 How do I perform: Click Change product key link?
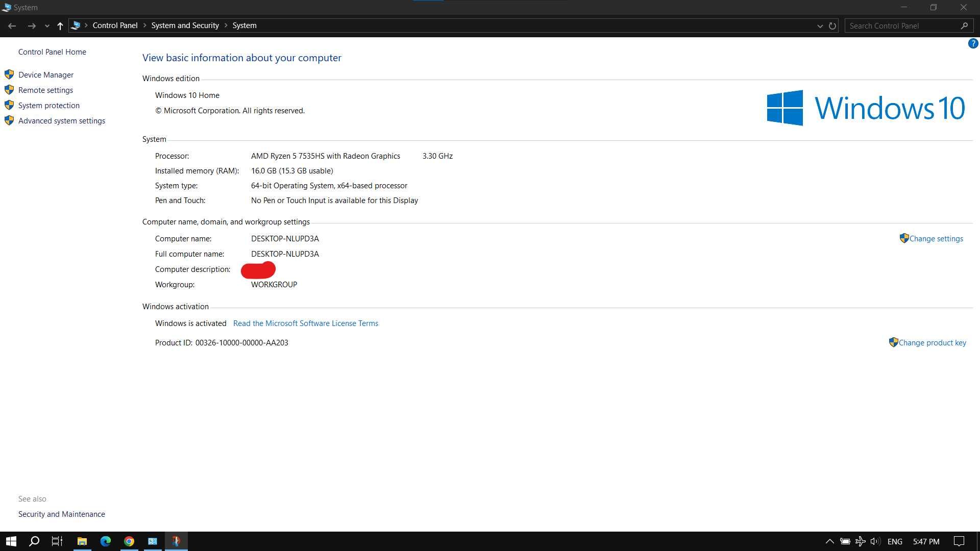[x=932, y=343]
